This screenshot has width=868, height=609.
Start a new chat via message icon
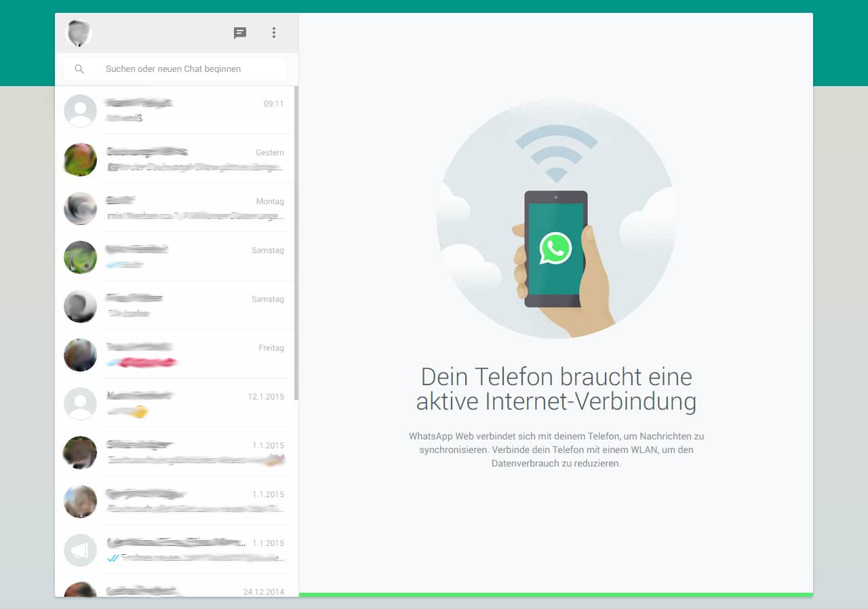[240, 33]
